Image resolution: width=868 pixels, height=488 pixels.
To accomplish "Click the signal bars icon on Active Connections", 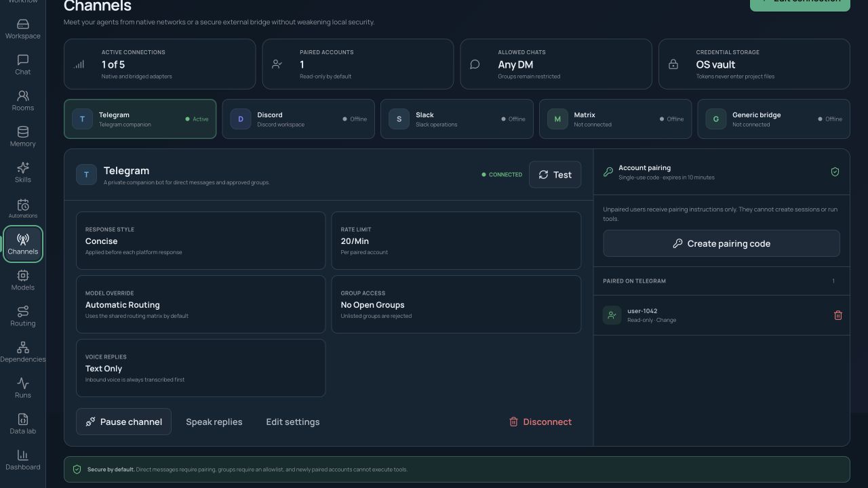I will 79,64.
